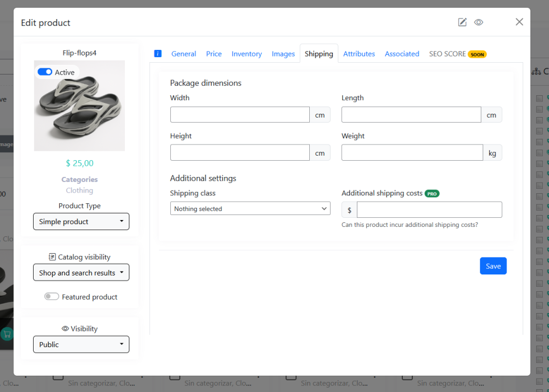
Task: Switch to the General tab
Action: click(184, 54)
